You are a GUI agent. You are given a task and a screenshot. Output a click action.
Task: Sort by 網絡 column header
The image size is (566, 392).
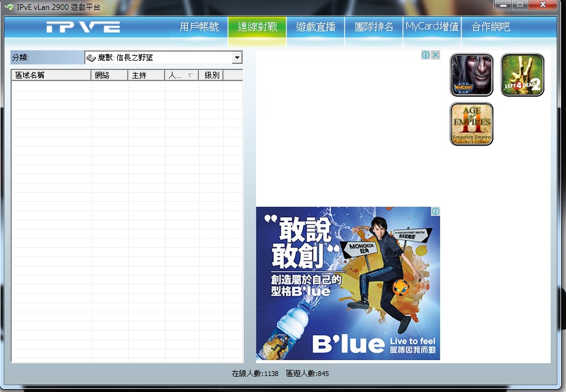coord(109,75)
